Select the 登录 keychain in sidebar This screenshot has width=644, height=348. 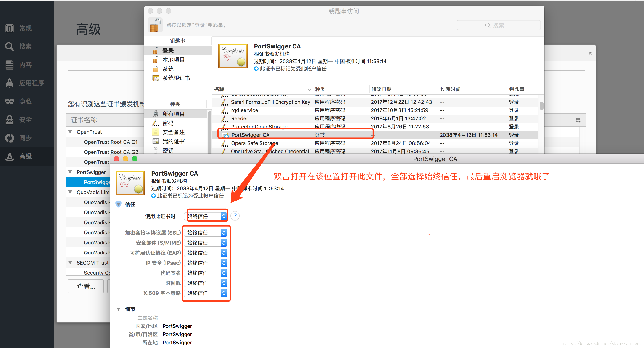[178, 51]
